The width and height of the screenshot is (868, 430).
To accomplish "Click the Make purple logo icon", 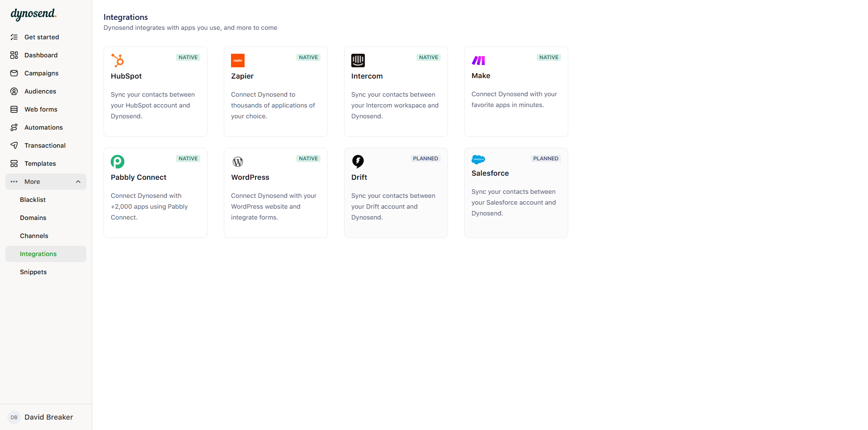I will 478,60.
